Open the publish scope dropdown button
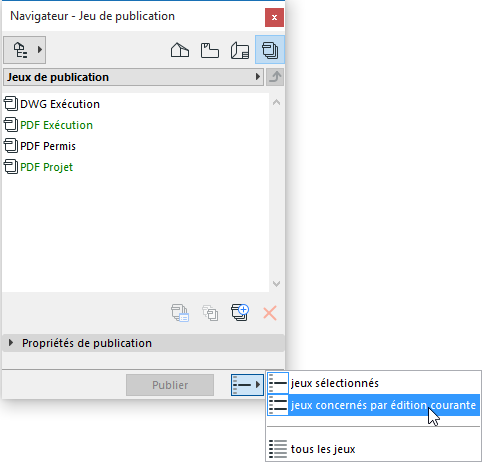482x462 pixels. tap(247, 385)
